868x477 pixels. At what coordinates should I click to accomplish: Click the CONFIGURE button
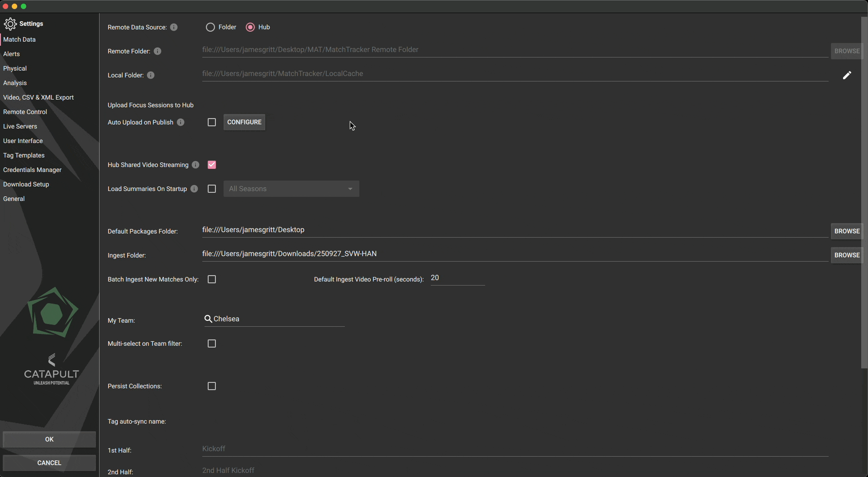click(x=244, y=122)
